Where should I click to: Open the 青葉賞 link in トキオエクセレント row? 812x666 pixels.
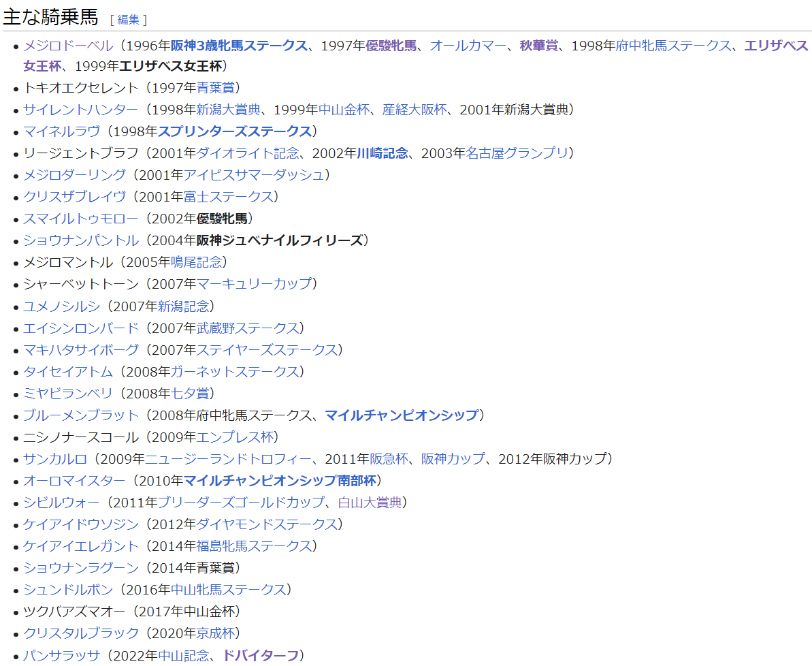[x=216, y=88]
